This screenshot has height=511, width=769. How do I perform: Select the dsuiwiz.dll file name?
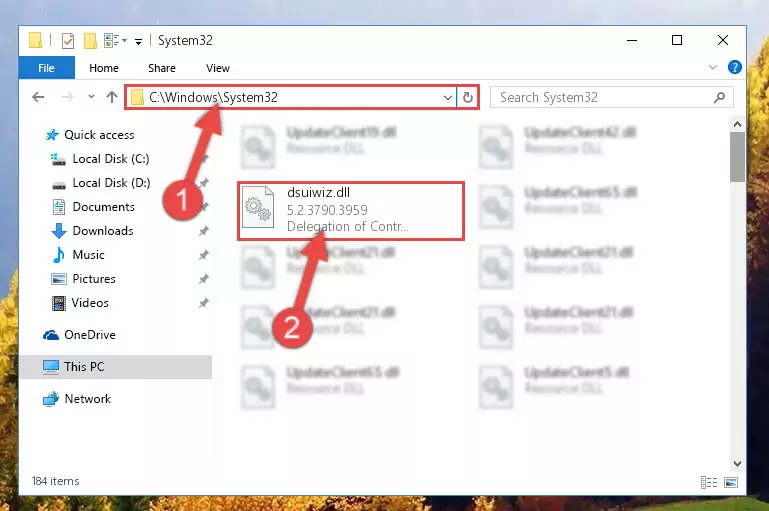pos(318,193)
